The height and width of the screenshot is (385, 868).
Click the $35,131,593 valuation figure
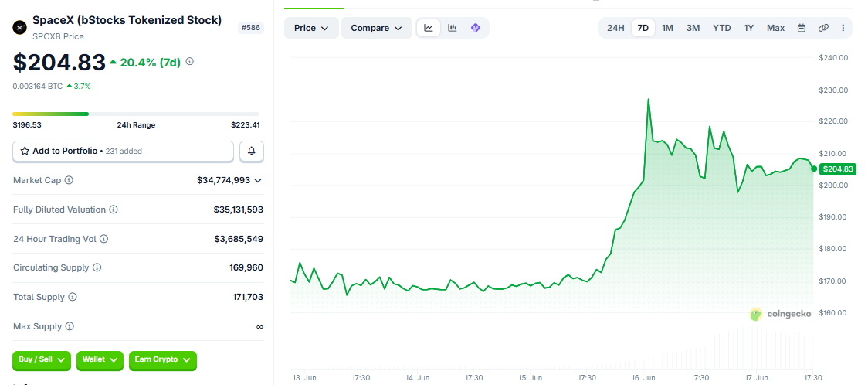(x=238, y=210)
